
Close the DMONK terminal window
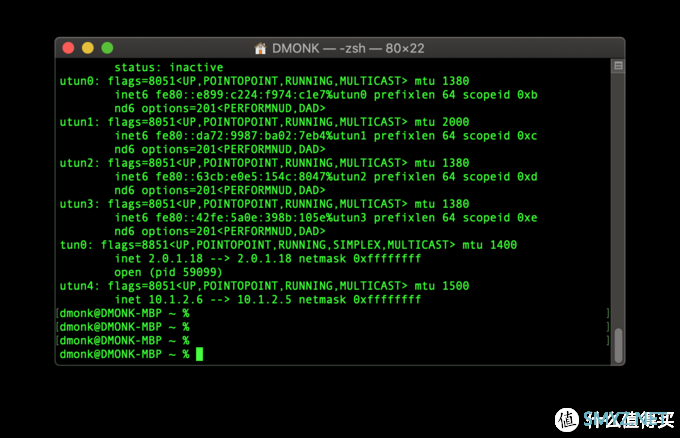(69, 48)
